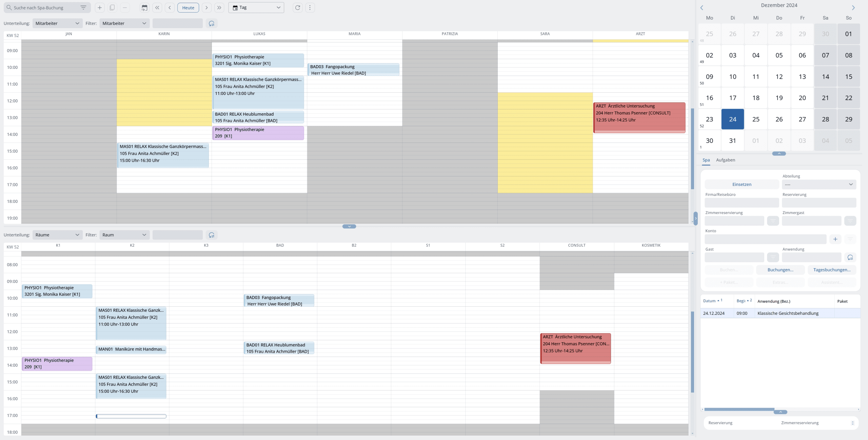868x440 pixels.
Task: Click the Tagesbuchungen... button
Action: (831, 270)
